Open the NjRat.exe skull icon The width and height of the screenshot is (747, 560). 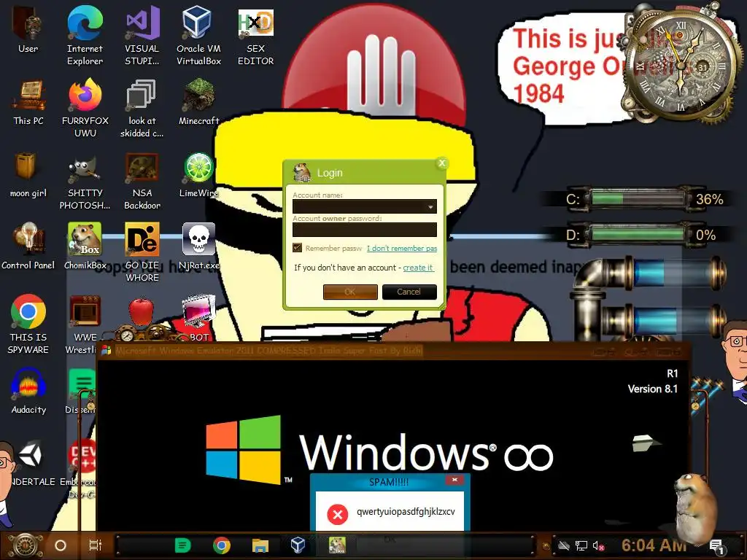pyautogui.click(x=198, y=246)
